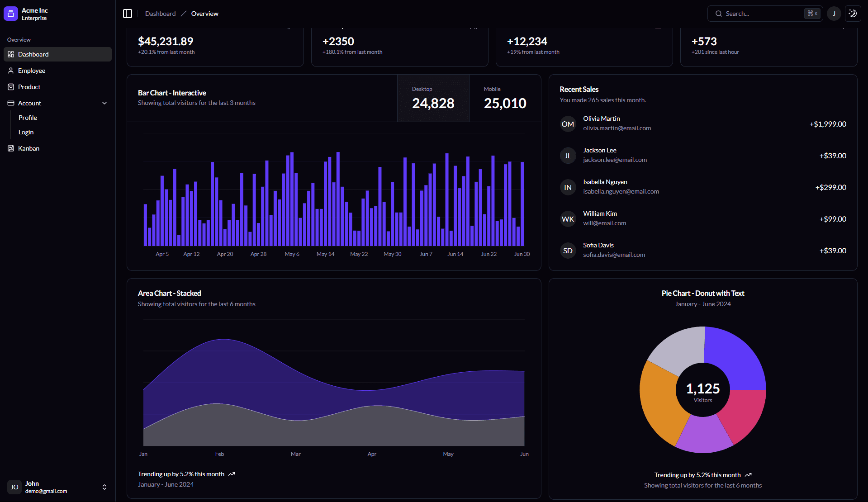The image size is (868, 502).
Task: Open John's account menu with the chevron
Action: (x=104, y=487)
